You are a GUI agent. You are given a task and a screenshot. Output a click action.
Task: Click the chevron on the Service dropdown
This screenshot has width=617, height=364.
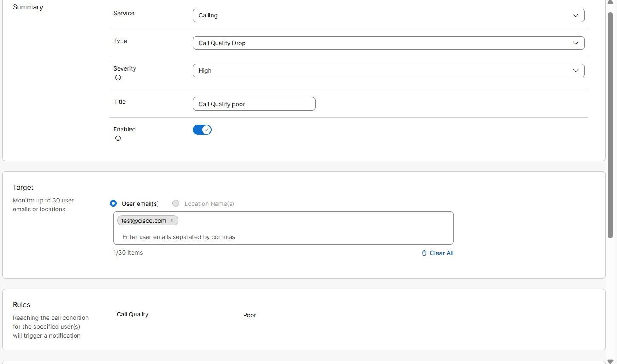click(576, 15)
